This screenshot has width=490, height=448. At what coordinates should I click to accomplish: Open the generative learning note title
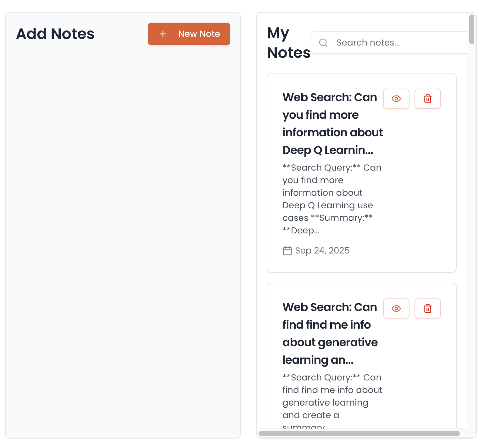coord(330,333)
